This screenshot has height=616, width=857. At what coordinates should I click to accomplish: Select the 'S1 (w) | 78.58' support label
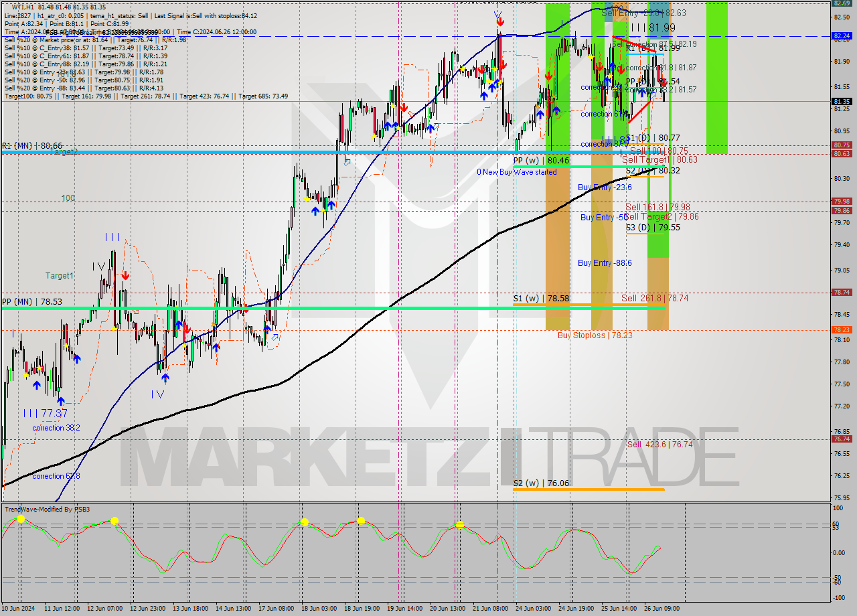tap(541, 298)
